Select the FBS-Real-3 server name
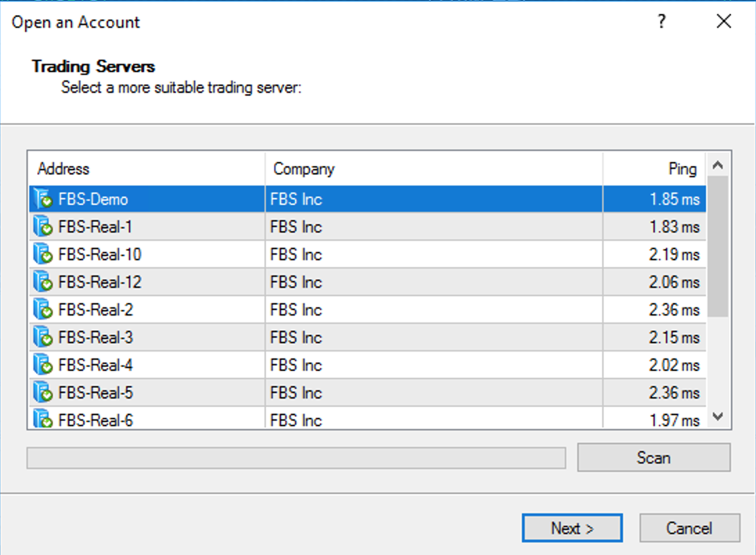The width and height of the screenshot is (756, 555). (96, 337)
